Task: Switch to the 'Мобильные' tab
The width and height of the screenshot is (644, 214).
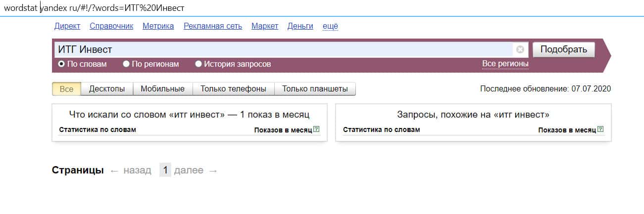Action: click(x=162, y=89)
